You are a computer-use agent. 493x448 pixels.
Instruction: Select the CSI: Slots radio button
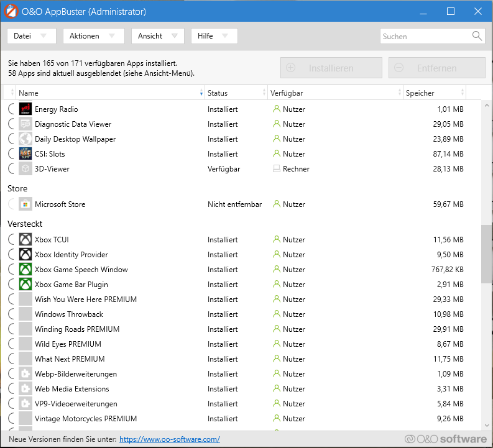coord(11,154)
